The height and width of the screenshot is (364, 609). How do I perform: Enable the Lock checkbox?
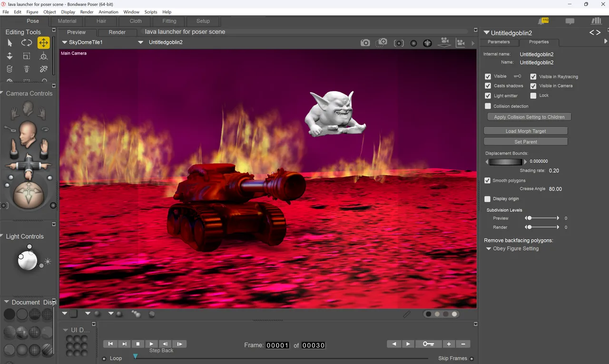coord(533,96)
